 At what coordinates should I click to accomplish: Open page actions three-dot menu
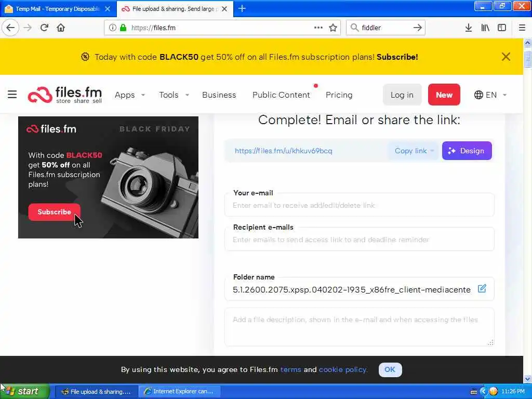tap(318, 28)
